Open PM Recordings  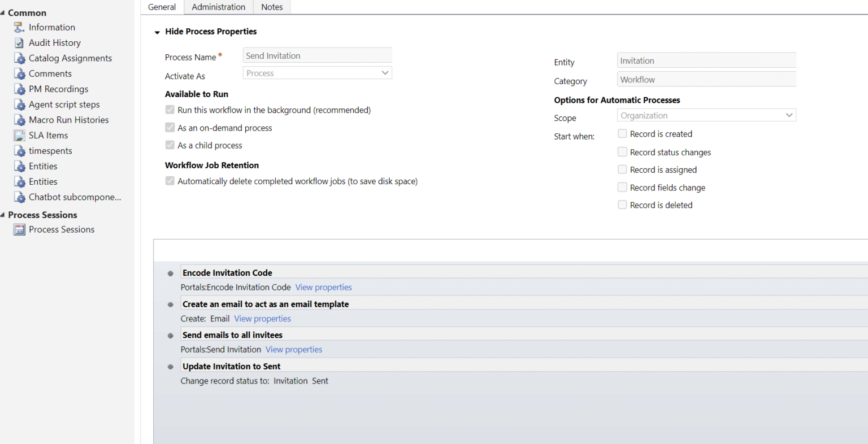(58, 89)
